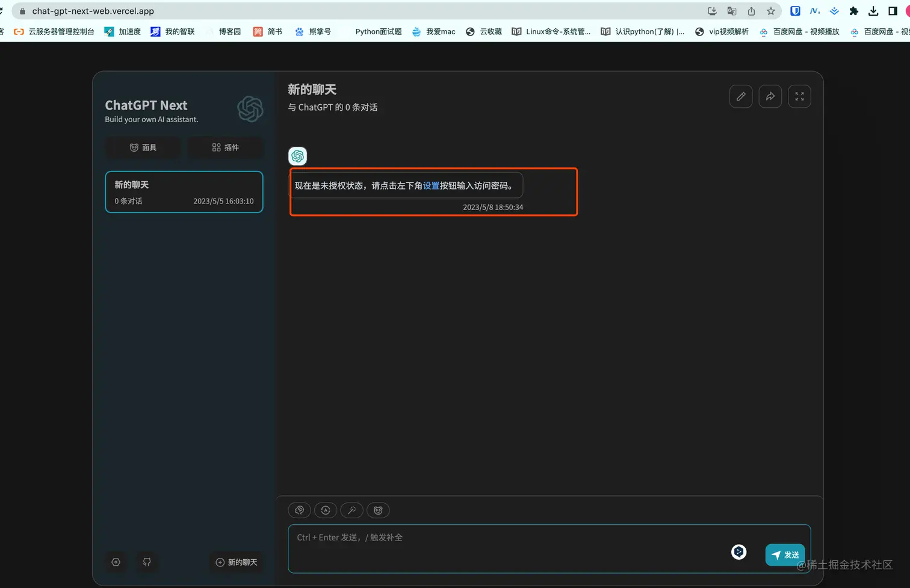Focus the message input box
The width and height of the screenshot is (910, 588).
[x=549, y=548]
